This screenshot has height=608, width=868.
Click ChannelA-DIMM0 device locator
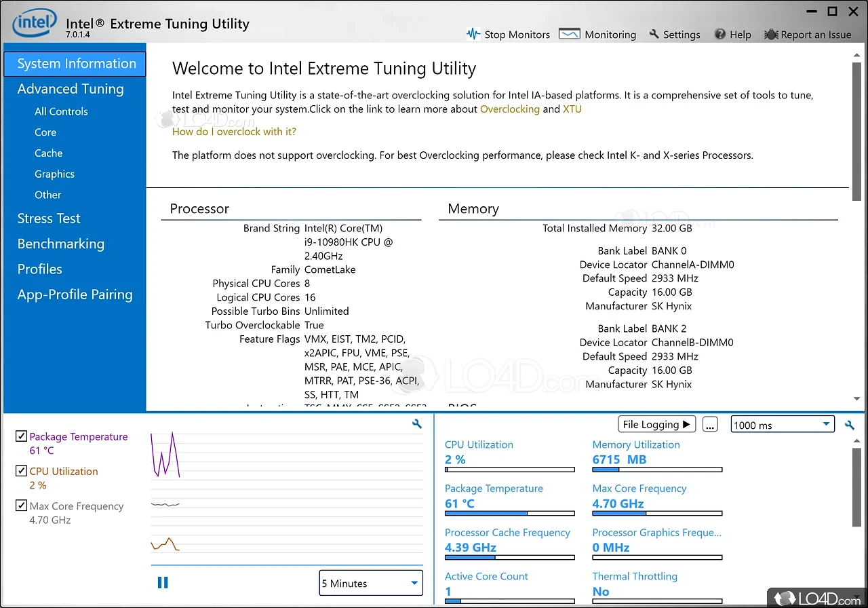click(693, 265)
